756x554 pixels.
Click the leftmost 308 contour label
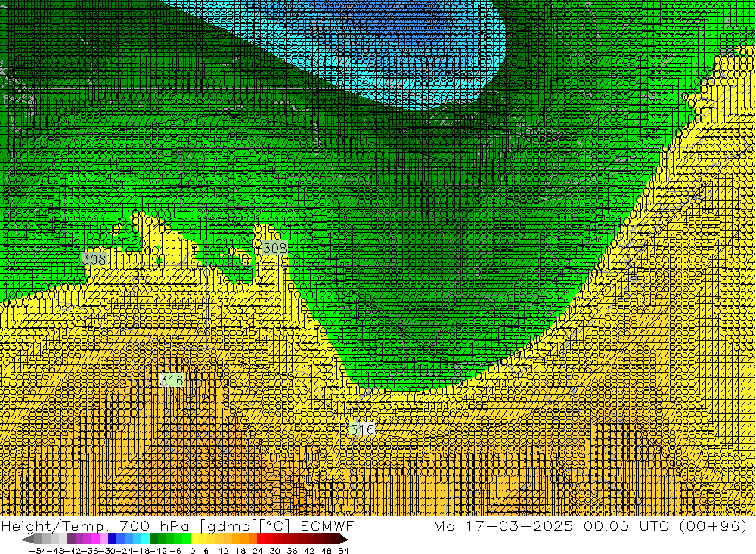(94, 259)
